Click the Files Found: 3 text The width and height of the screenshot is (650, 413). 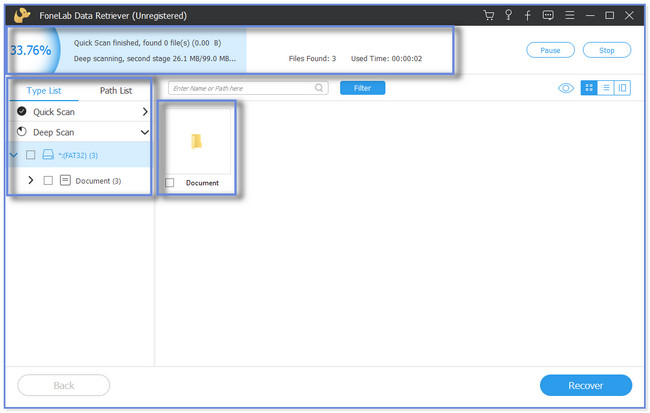312,58
